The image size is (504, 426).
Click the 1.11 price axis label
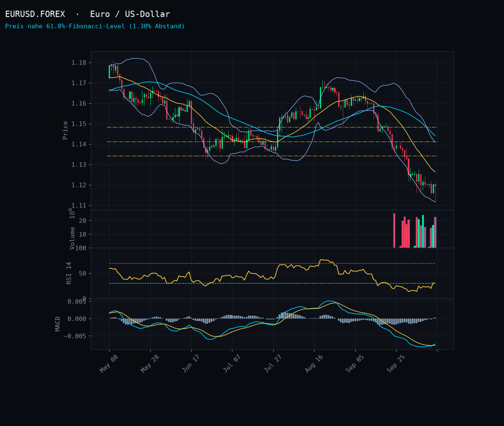[x=79, y=206]
